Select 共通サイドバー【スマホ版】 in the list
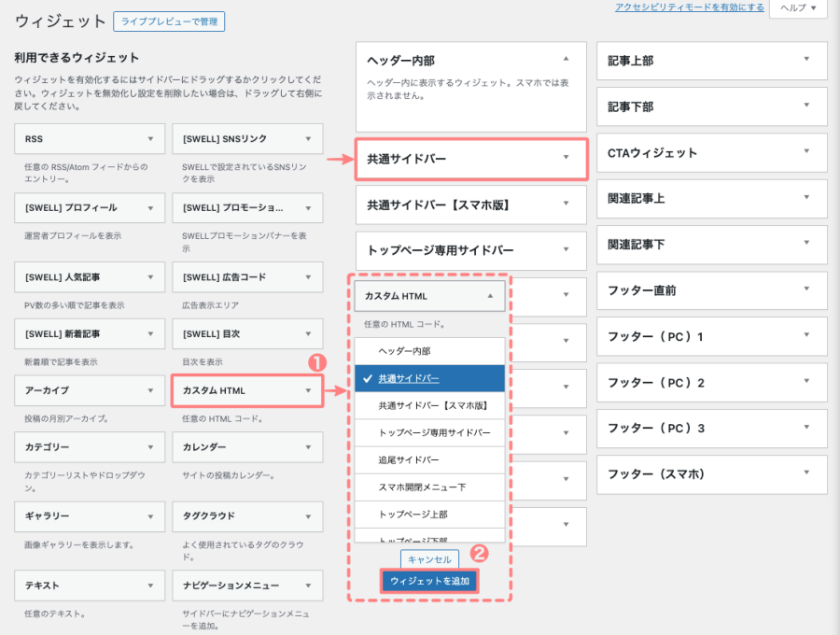 pyautogui.click(x=432, y=406)
